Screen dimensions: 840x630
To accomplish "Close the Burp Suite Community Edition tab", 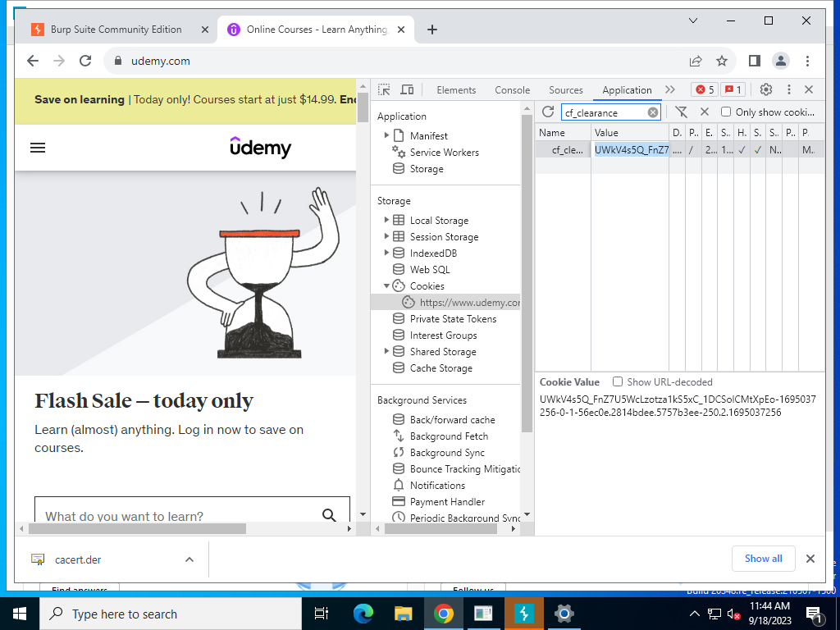I will pyautogui.click(x=204, y=30).
